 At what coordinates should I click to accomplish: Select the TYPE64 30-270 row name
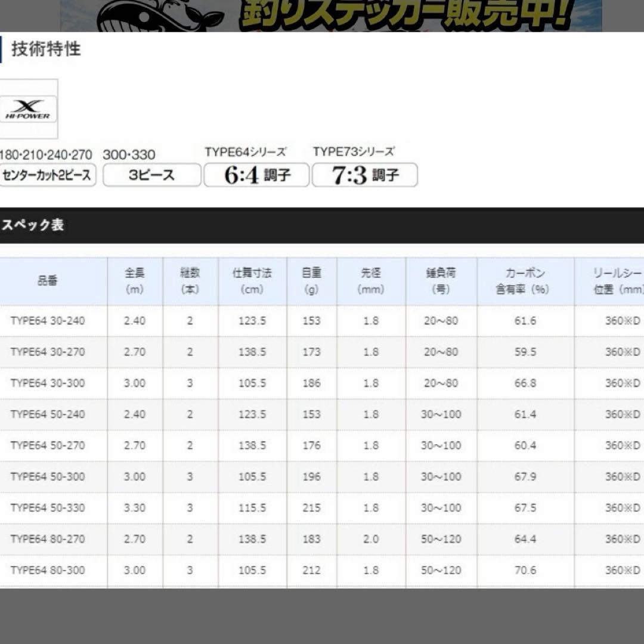point(48,352)
